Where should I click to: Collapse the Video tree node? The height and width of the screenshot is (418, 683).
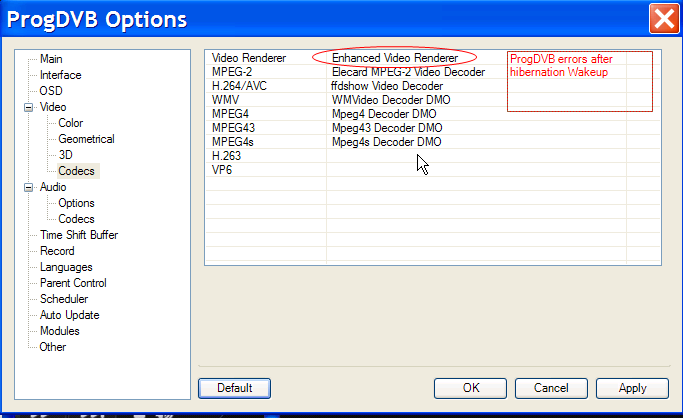tap(28, 107)
